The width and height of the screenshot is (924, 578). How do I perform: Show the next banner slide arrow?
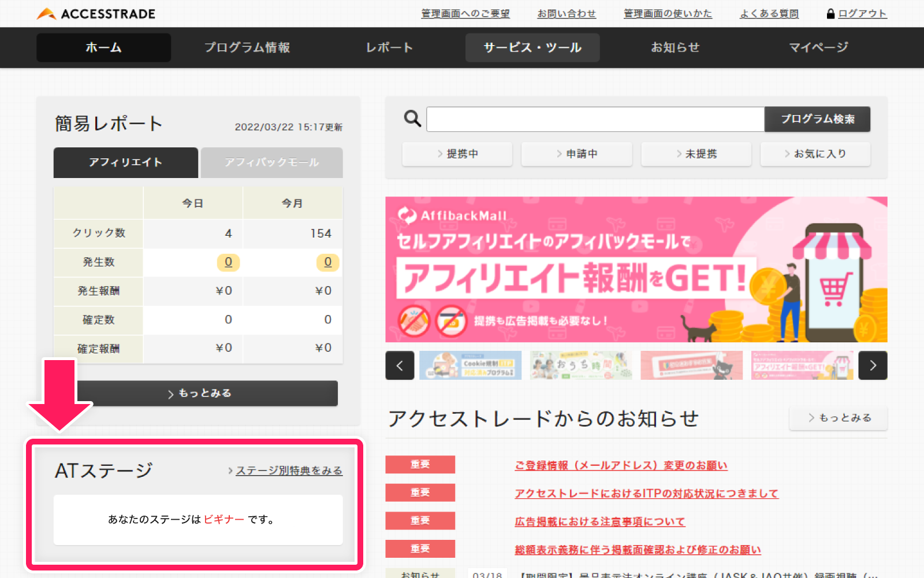[x=873, y=365]
